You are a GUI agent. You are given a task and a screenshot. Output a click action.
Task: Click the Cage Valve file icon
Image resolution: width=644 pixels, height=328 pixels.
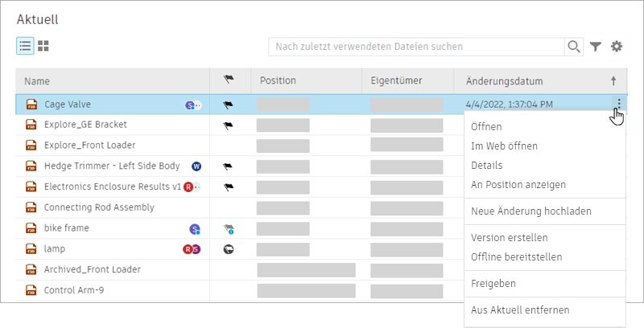click(x=32, y=105)
